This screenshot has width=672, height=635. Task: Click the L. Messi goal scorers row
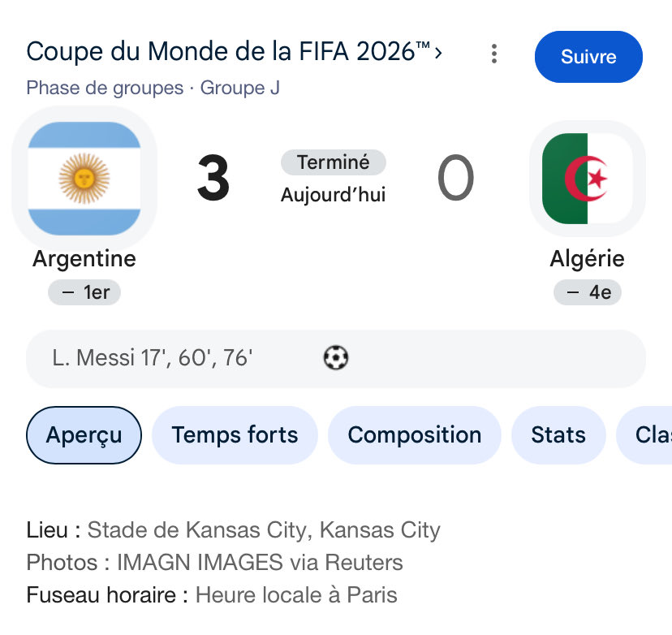tap(336, 358)
